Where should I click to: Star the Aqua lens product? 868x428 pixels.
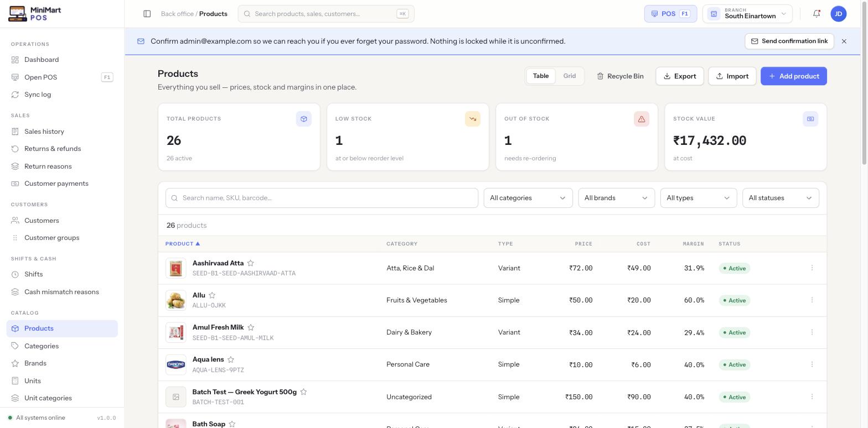[x=231, y=359]
